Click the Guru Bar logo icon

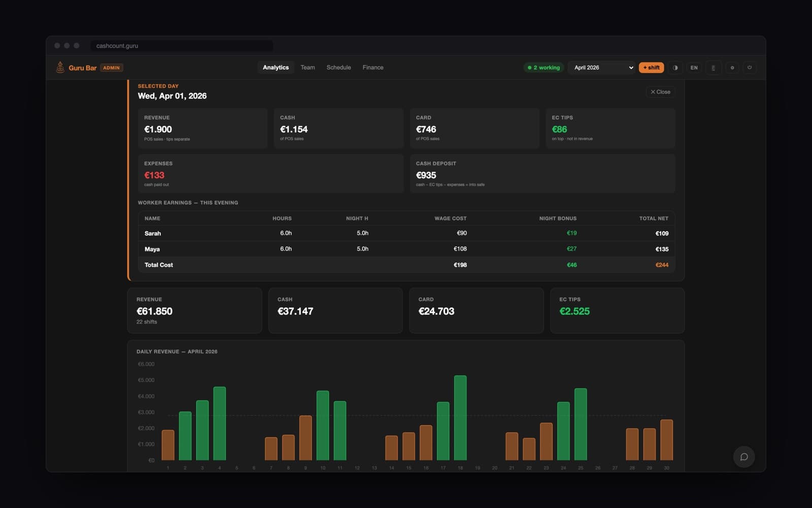coord(60,68)
